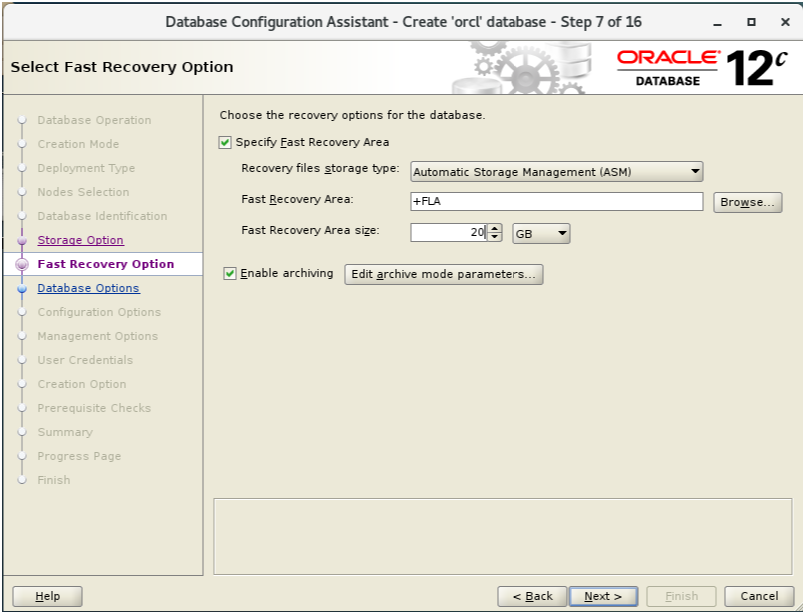Click the Configuration Options step label
Image resolution: width=806 pixels, height=613 pixels.
point(99,312)
